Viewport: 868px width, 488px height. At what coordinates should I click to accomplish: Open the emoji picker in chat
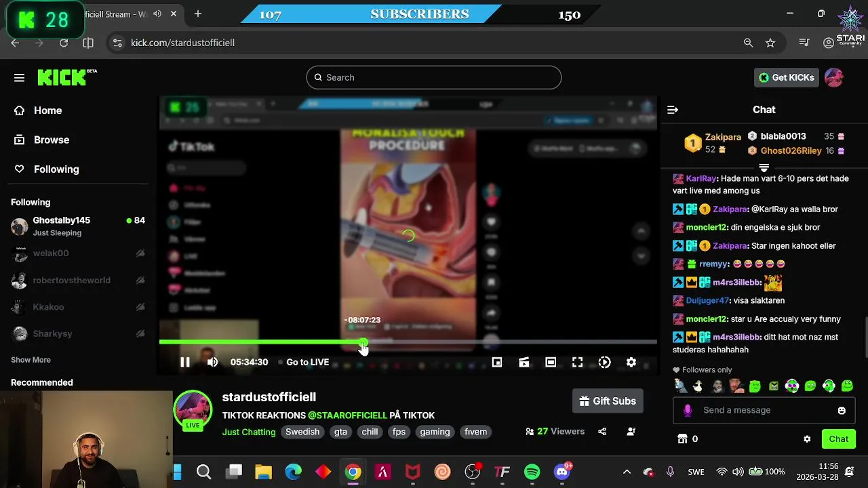point(842,410)
